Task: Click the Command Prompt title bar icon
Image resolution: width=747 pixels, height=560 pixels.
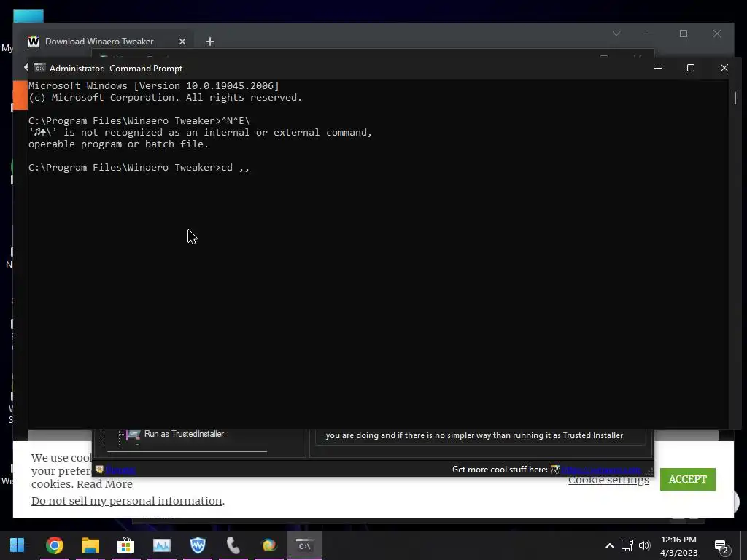Action: (40, 68)
